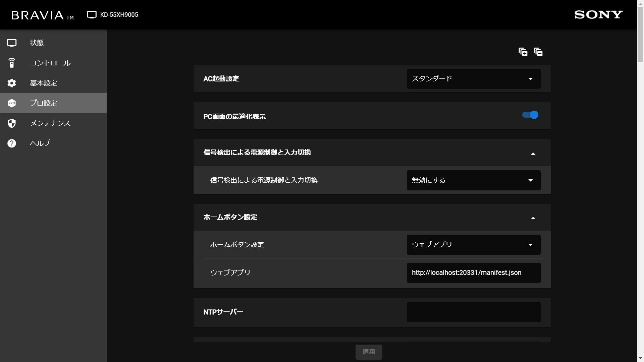Collapse the ホームボタン設定 section header
The image size is (644, 362).
coord(533,218)
